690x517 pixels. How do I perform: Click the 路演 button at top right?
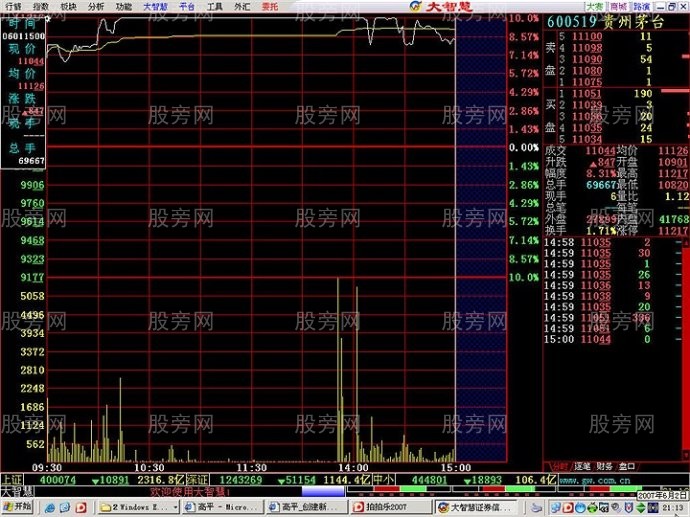(642, 6)
